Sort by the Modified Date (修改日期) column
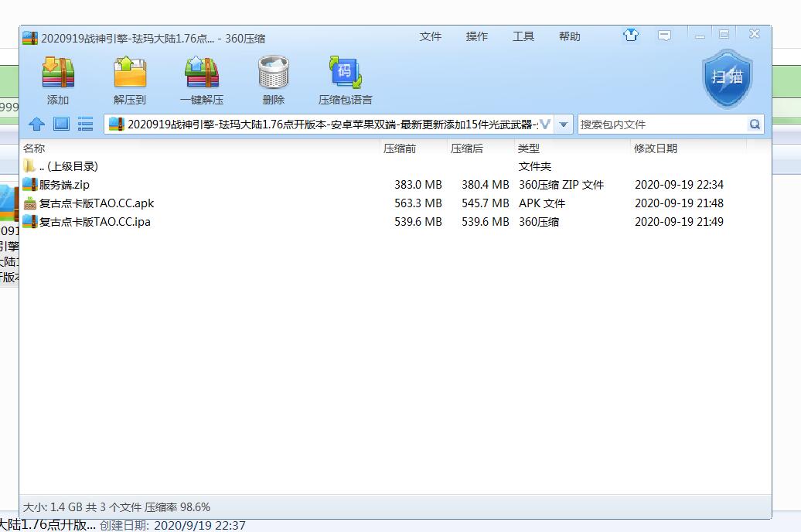The width and height of the screenshot is (801, 532). coord(656,148)
